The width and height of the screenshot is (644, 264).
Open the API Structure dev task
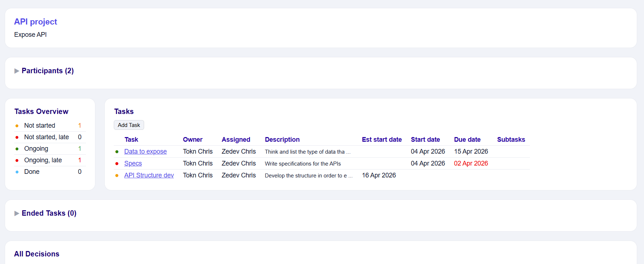(x=149, y=175)
